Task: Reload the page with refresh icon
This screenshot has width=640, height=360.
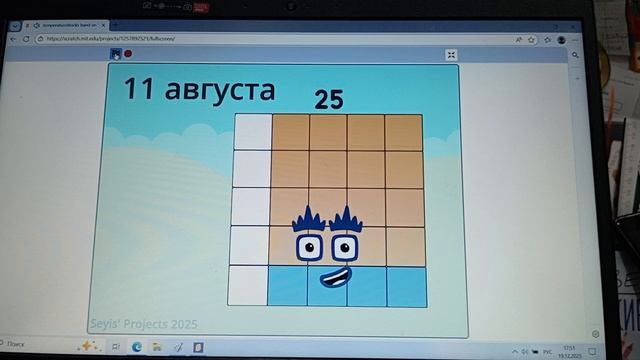Action: coord(26,39)
